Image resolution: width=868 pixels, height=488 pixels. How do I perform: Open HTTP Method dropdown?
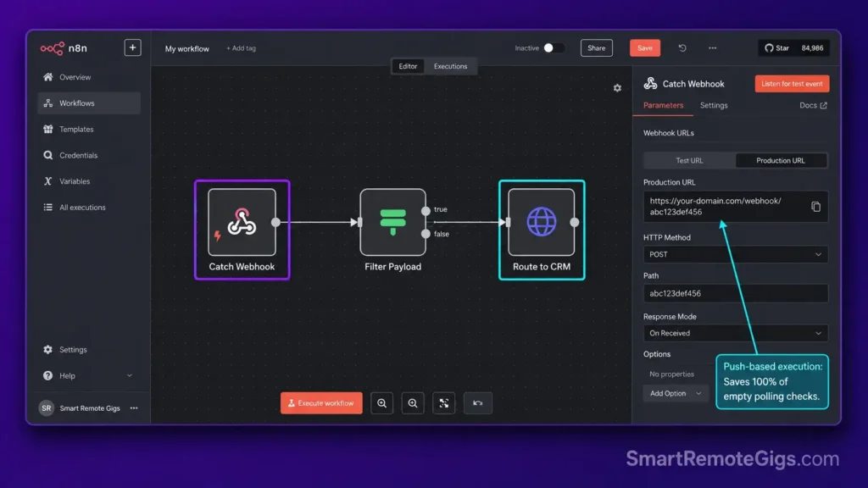tap(736, 254)
